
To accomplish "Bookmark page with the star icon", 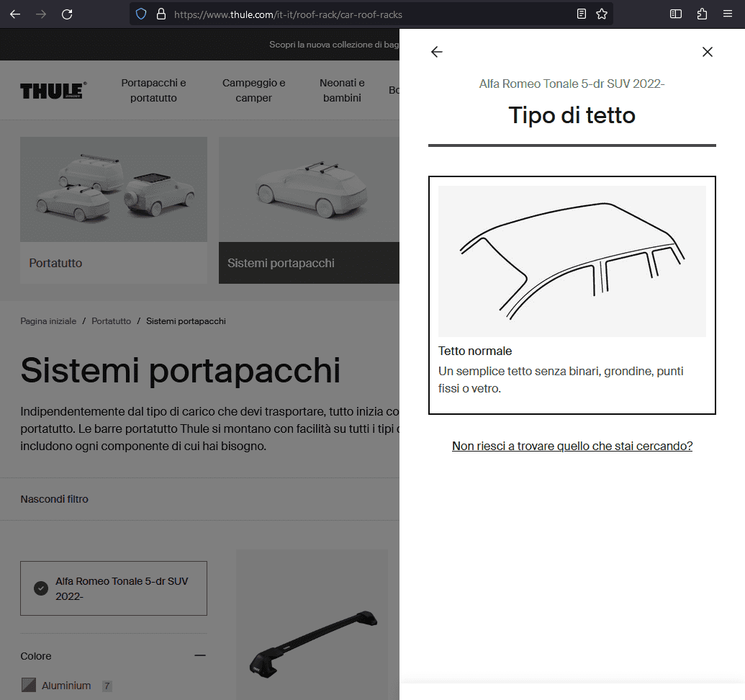I will coord(602,14).
